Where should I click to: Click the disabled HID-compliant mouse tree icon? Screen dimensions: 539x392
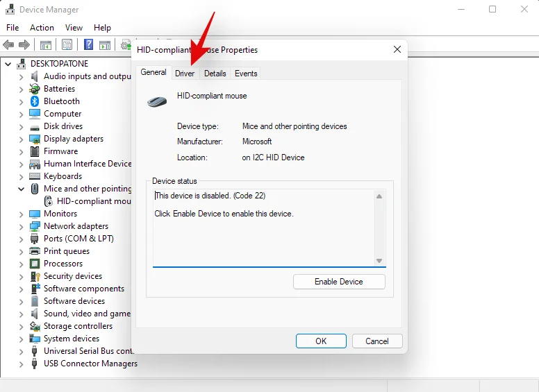[49, 201]
